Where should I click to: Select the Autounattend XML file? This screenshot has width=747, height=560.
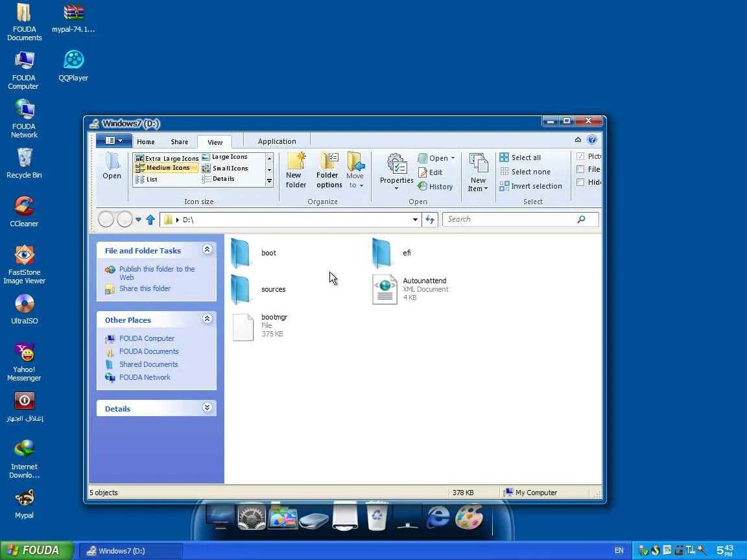pos(410,288)
